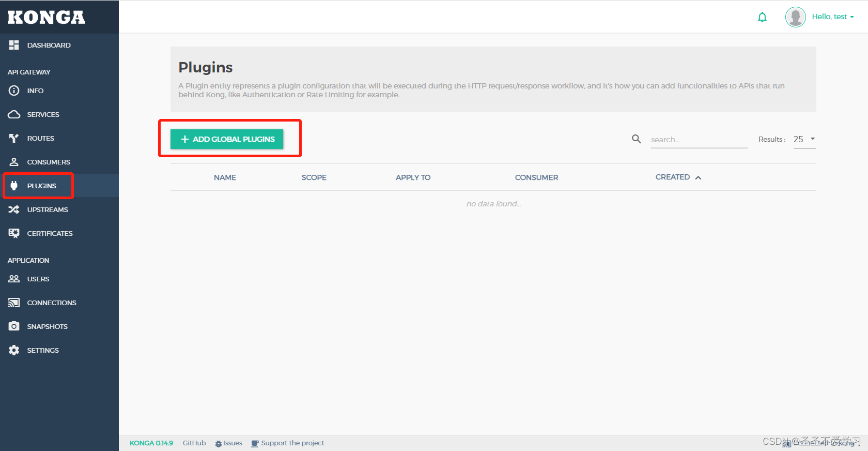Click the Routes fork icon
Screen dimensions: 868x451
click(x=14, y=138)
